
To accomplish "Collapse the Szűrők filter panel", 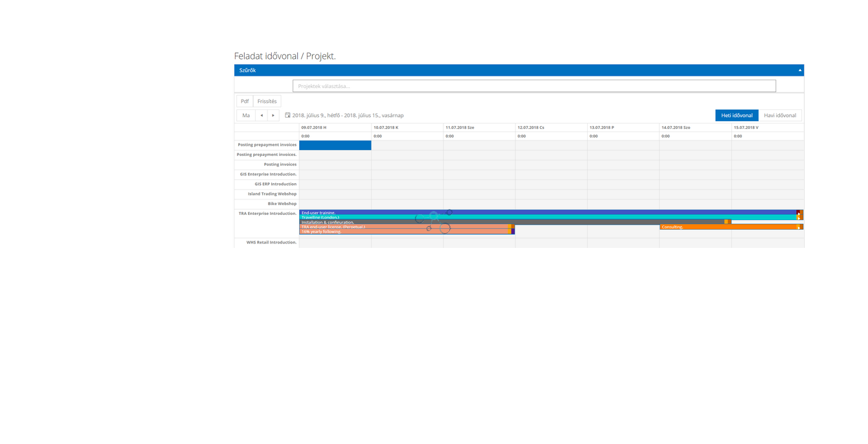I will [x=799, y=70].
